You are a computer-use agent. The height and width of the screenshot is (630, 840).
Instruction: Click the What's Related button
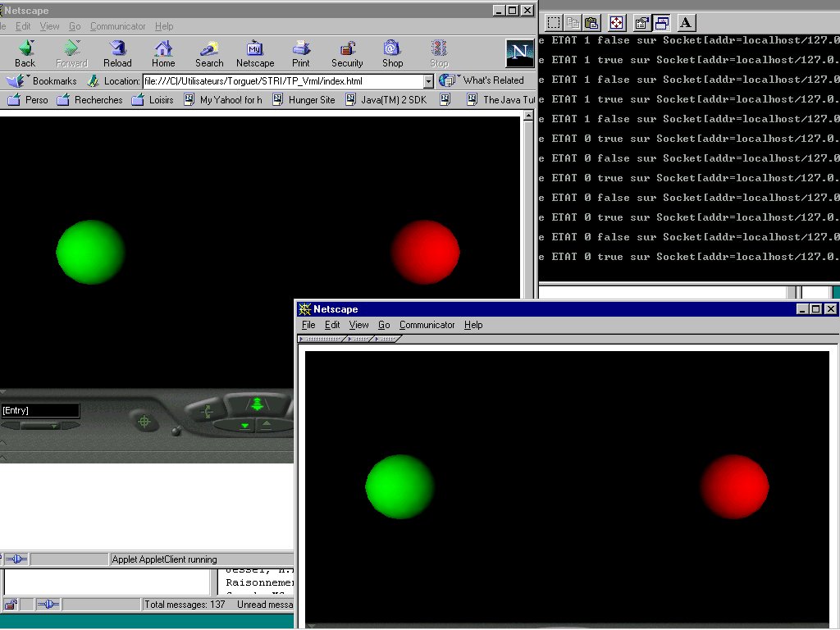(482, 80)
